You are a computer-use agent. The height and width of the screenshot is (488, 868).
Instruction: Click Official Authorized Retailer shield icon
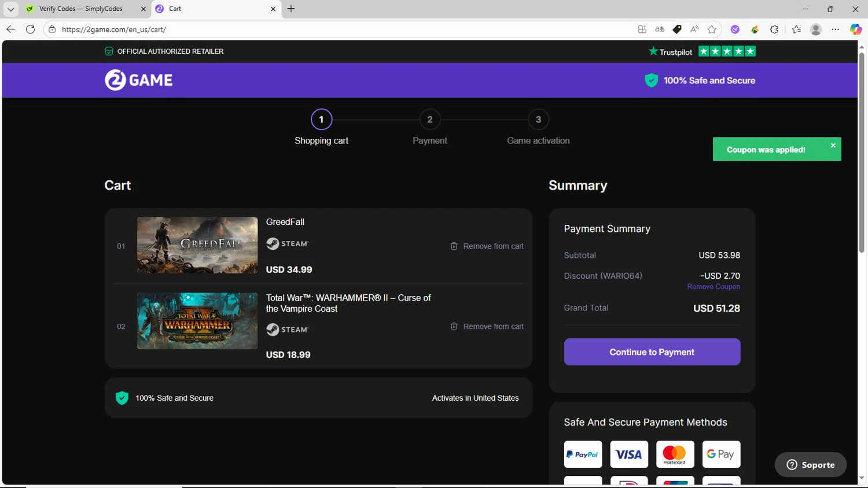(x=109, y=51)
